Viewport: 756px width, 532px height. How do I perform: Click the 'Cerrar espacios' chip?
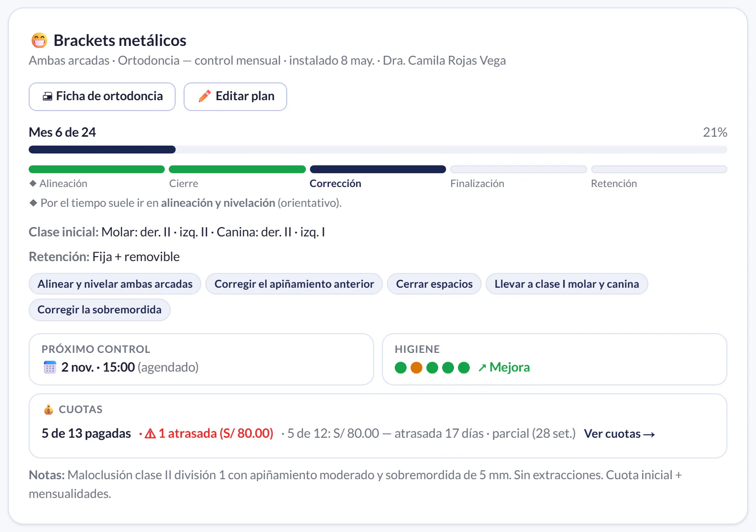[434, 284]
